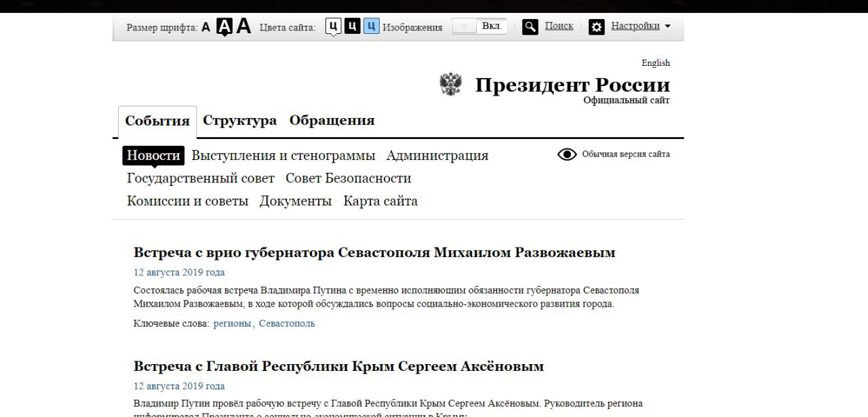
Task: Open the Севастополь keyword tag
Action: (287, 323)
